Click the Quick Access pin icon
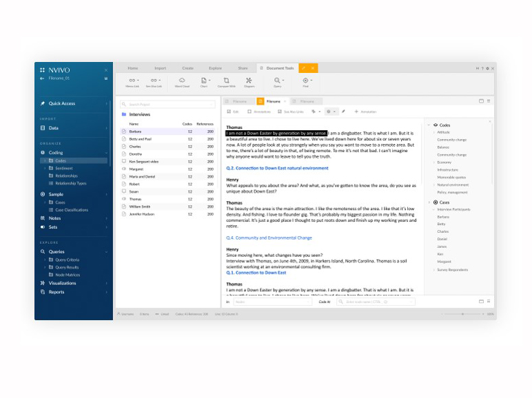This screenshot has height=398, width=532. [43, 104]
